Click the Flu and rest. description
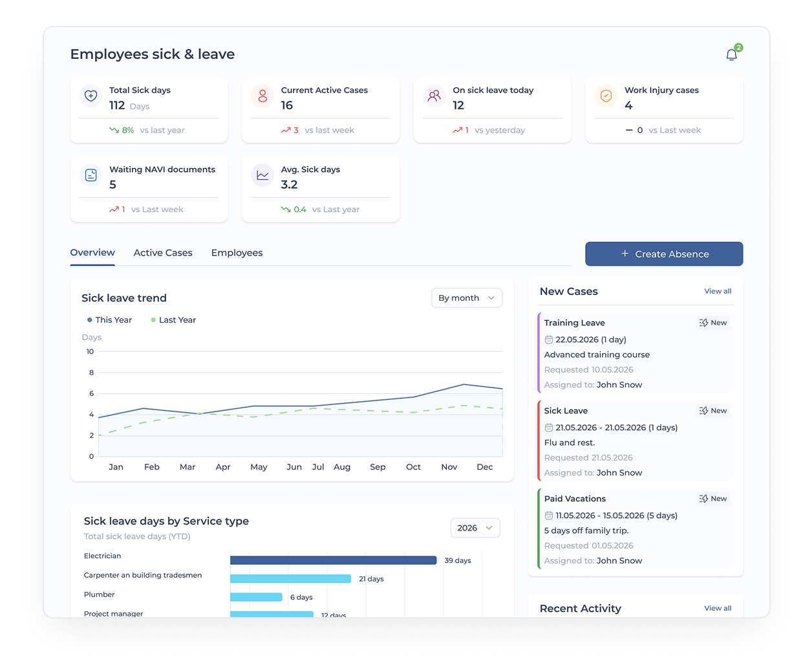The width and height of the screenshot is (812, 665). 570,443
